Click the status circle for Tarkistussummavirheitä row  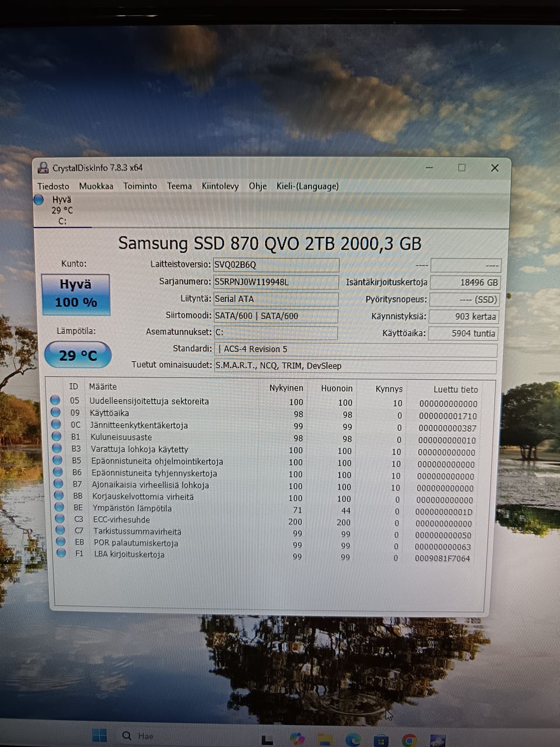click(x=60, y=530)
